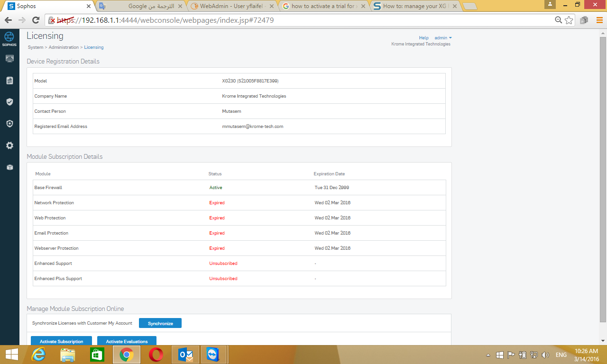Switch to 'how to activate a trial' tab
The image size is (607, 364).
(x=324, y=6)
